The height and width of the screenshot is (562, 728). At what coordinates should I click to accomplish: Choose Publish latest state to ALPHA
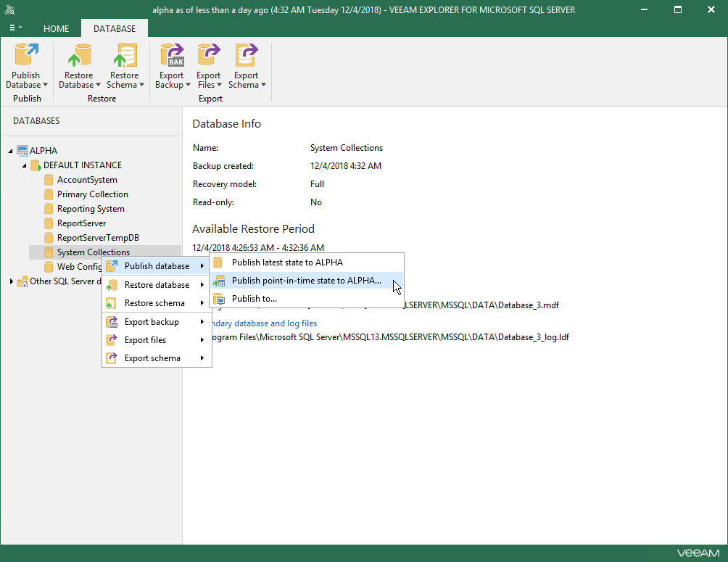point(307,263)
